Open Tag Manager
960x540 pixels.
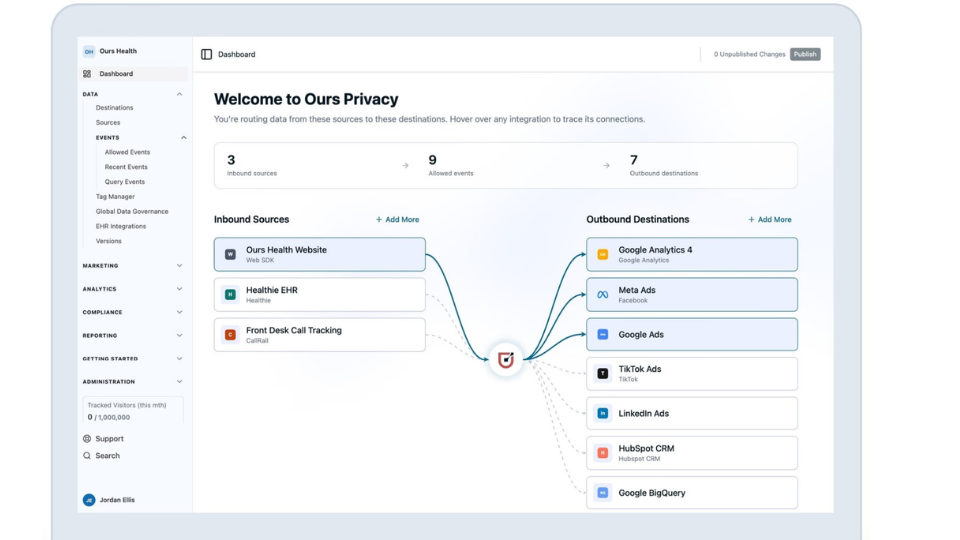click(115, 197)
